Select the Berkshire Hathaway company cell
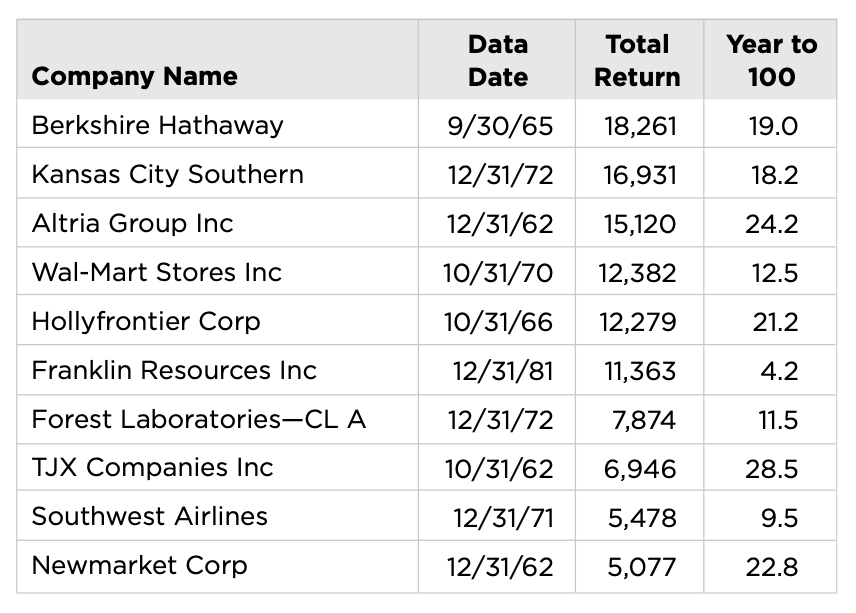The height and width of the screenshot is (613, 856). coord(158,126)
